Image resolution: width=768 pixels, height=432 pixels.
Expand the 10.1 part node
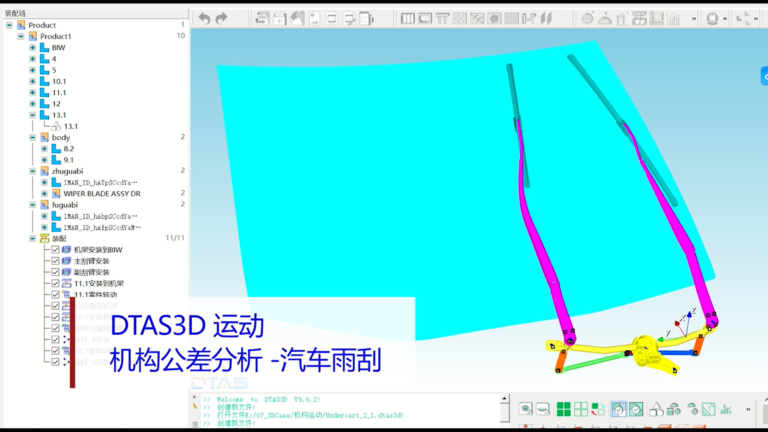tap(33, 81)
